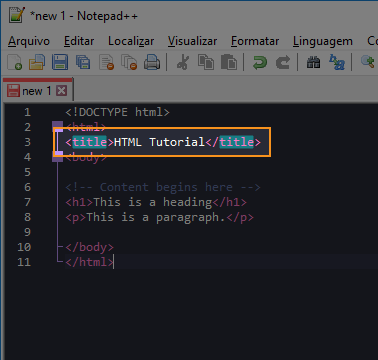Select the new 1 document tab
The image size is (378, 360).
[x=37, y=91]
